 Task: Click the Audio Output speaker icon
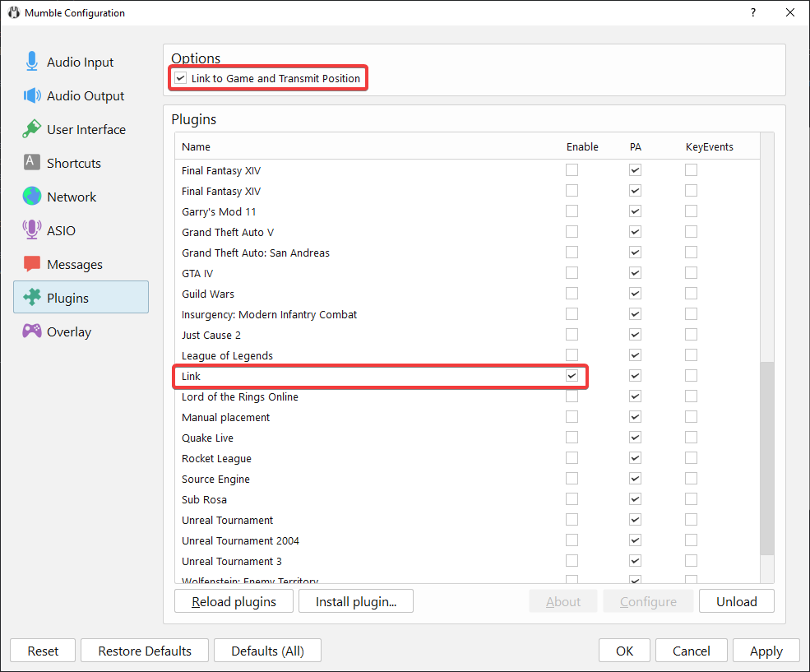(31, 95)
